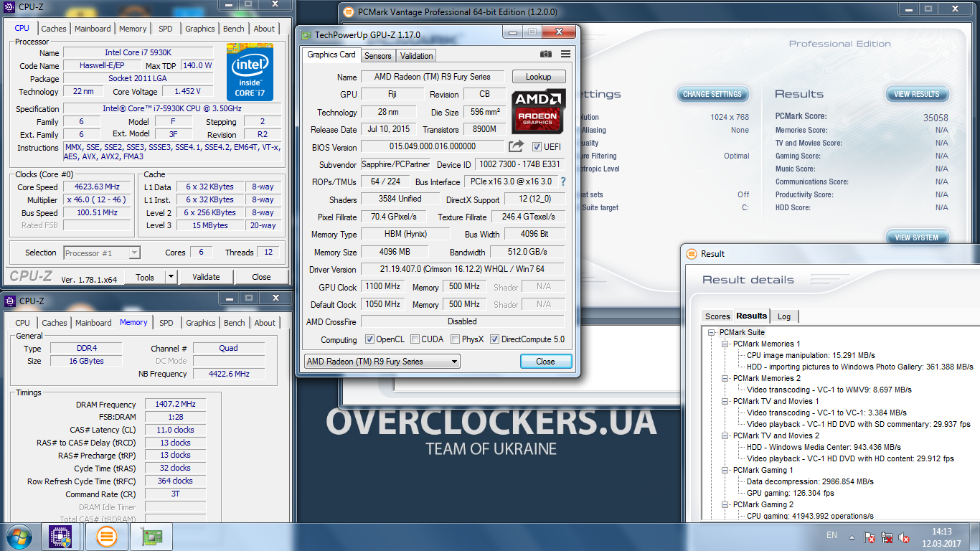980x551 pixels.
Task: Click the GPU name field in GPU-Z
Action: pos(433,77)
